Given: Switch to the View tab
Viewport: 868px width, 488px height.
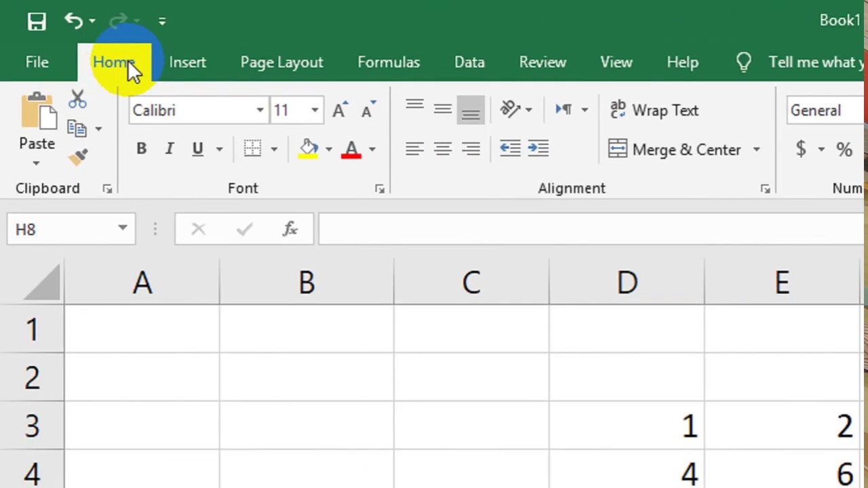Looking at the screenshot, I should [616, 62].
